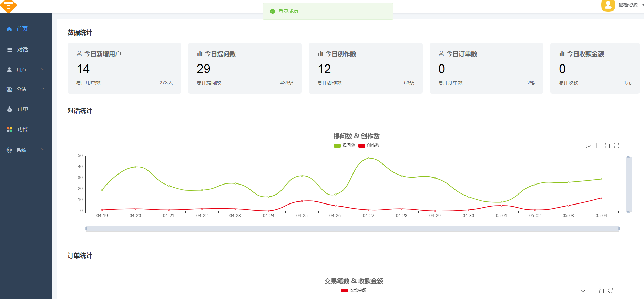Click the 1元 total revenue value
The image size is (644, 299).
click(627, 83)
